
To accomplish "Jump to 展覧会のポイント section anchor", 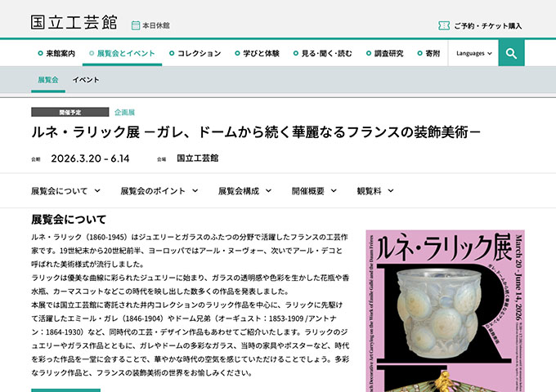I will (x=159, y=191).
